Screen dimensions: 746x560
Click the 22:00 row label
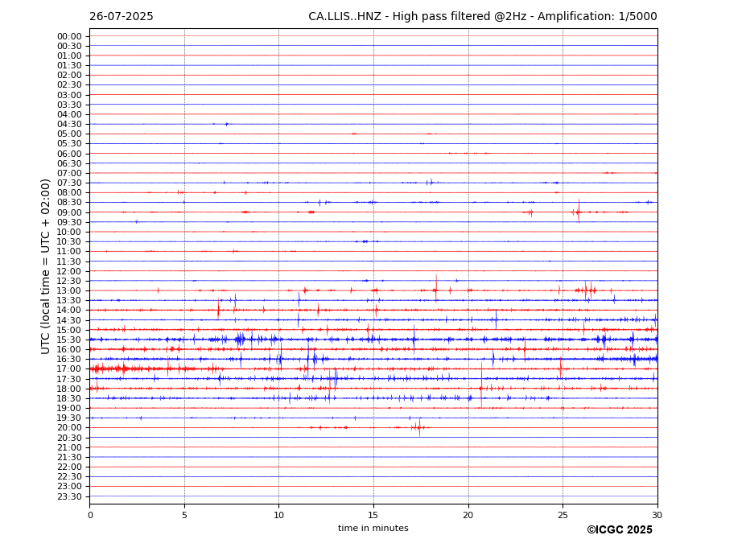[69, 467]
